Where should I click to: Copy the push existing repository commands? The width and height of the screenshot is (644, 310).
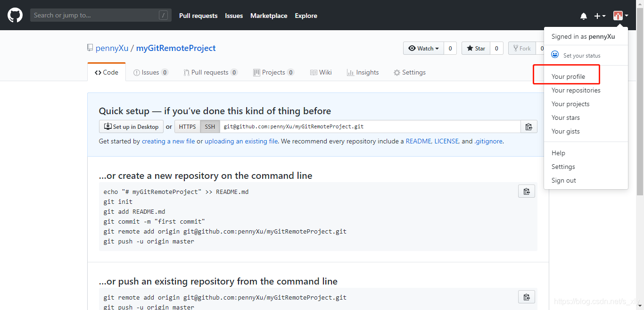click(x=527, y=297)
